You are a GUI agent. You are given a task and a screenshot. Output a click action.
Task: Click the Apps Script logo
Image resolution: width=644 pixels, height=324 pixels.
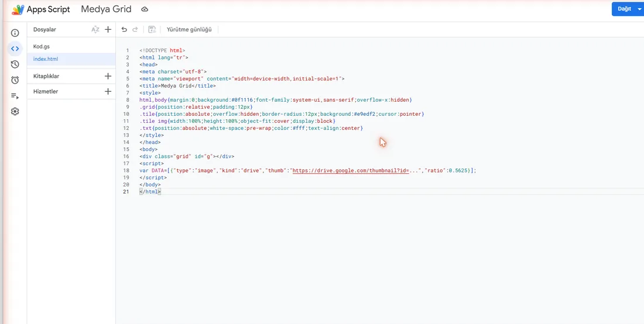click(18, 10)
